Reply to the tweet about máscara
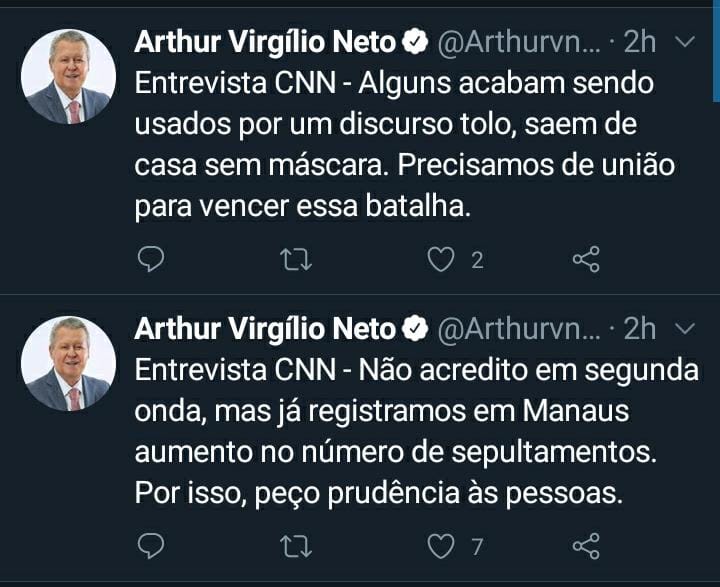 [150, 260]
